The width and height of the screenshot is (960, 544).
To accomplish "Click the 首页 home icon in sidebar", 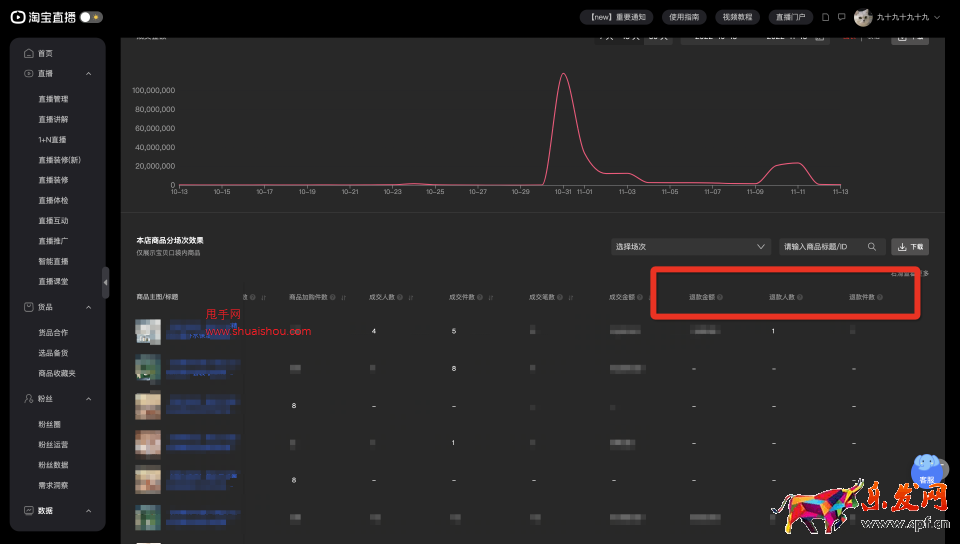I will (29, 53).
